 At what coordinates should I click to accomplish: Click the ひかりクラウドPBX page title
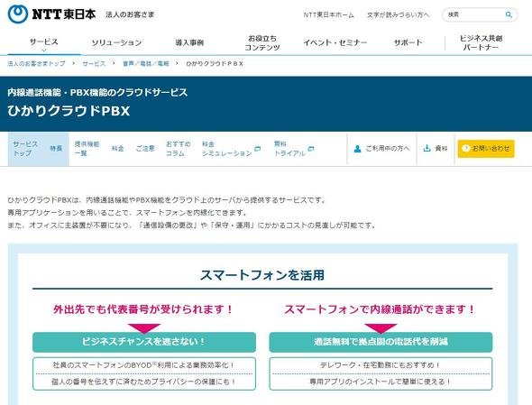click(69, 111)
